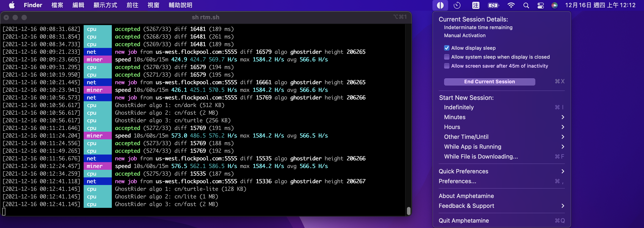Open Amphetamine Preferences
The height and width of the screenshot is (228, 644).
502,181
